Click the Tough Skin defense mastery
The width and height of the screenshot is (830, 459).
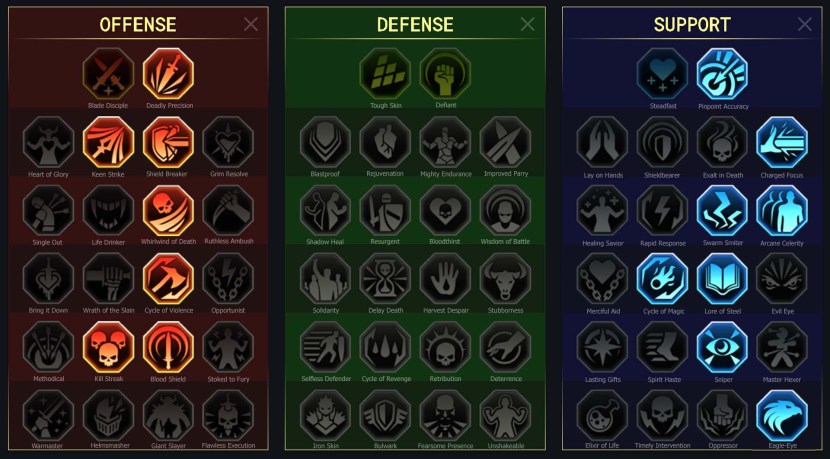coord(385,74)
